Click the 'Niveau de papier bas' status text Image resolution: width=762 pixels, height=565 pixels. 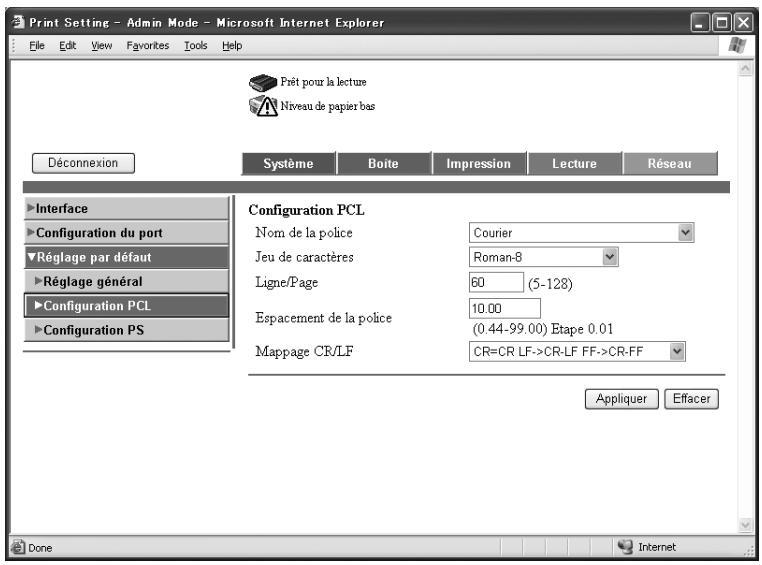[328, 106]
